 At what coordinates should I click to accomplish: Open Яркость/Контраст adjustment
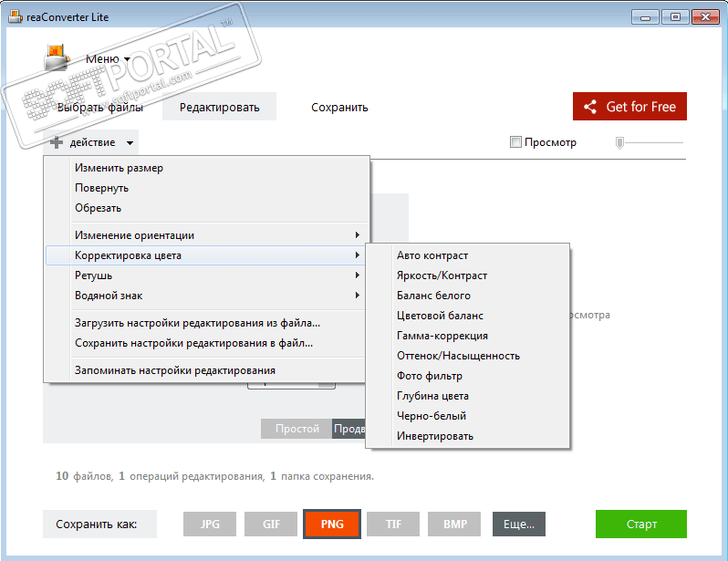pos(467,275)
